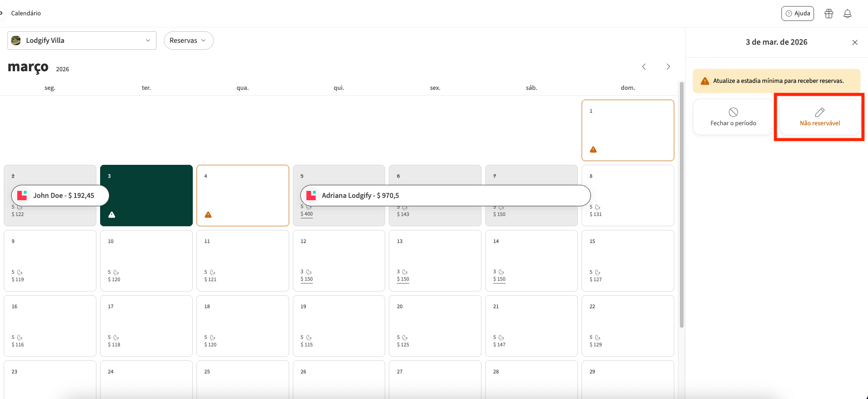Select March 22 on the calendar
This screenshot has width=868, height=399.
tap(627, 325)
